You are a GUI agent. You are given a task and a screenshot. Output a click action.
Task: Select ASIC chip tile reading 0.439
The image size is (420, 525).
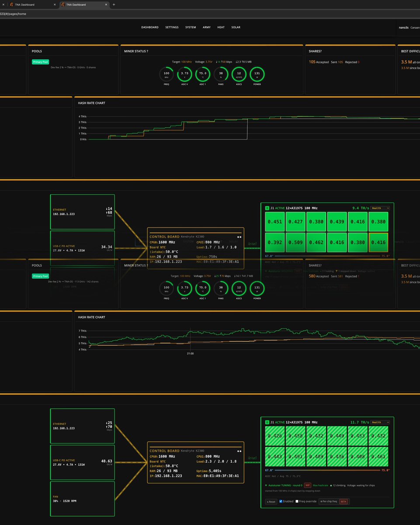337,222
